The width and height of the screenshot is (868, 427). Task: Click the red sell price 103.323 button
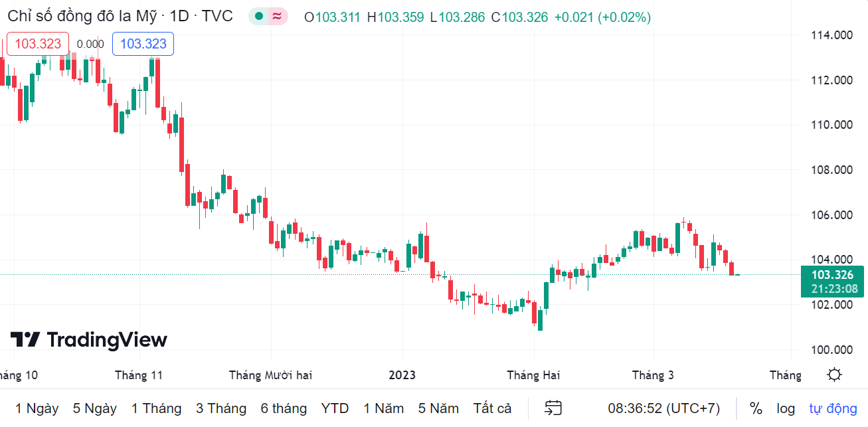38,44
